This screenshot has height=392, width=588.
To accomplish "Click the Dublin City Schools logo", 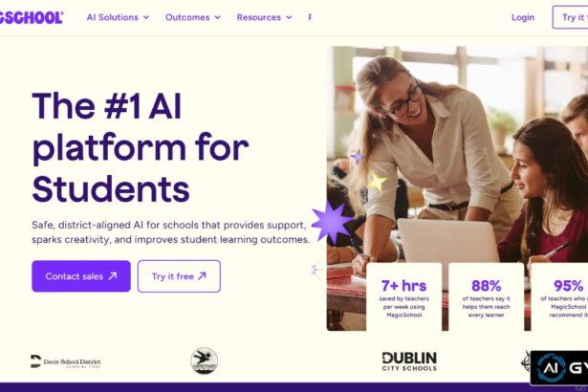I will (409, 361).
